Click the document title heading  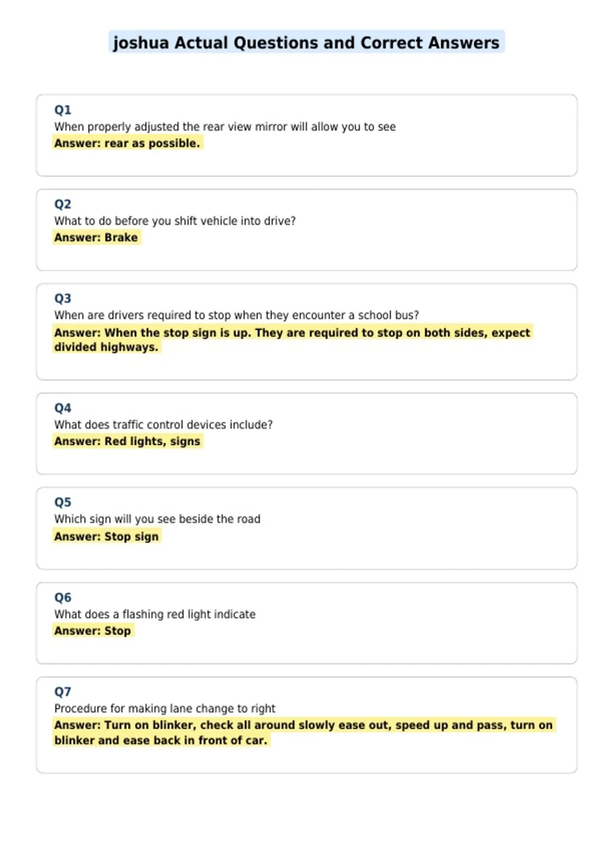click(x=306, y=42)
